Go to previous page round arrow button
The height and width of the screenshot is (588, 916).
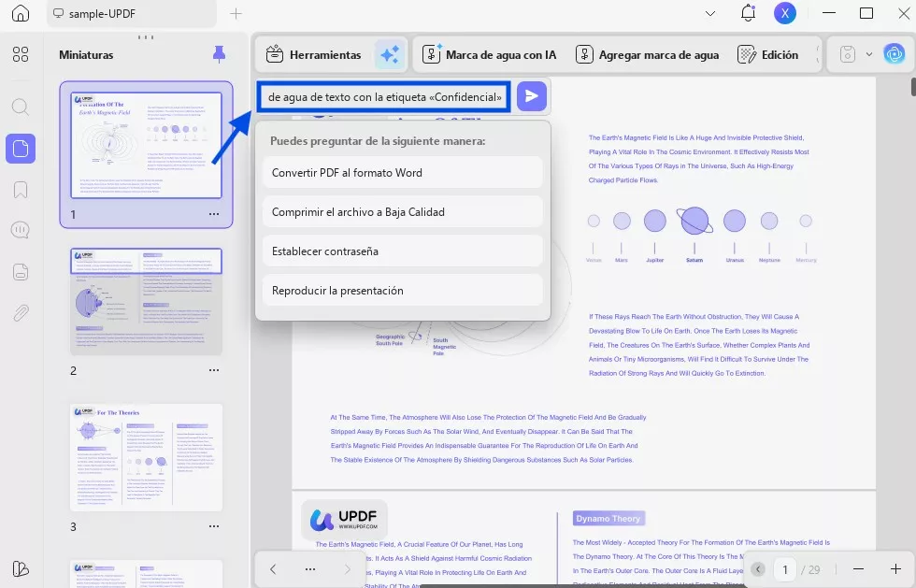point(758,569)
